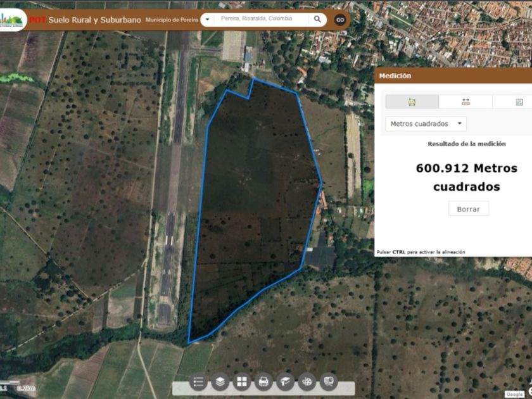Select the distance measurement tool
Viewport: 532px width, 399px height.
[465, 102]
